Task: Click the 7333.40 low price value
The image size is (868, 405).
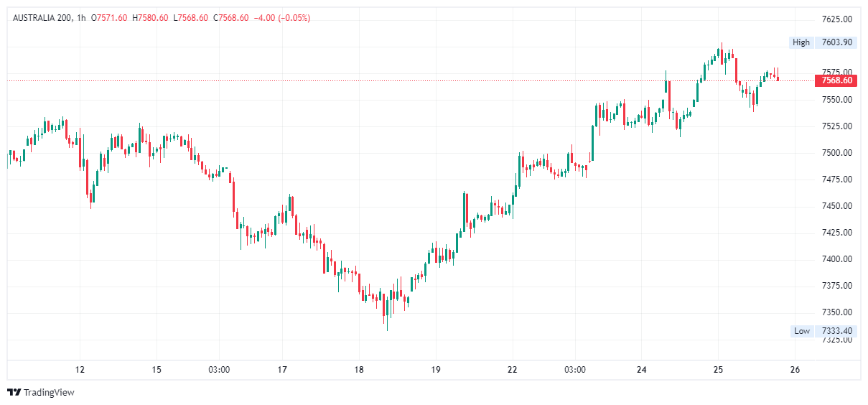Action: pos(836,331)
